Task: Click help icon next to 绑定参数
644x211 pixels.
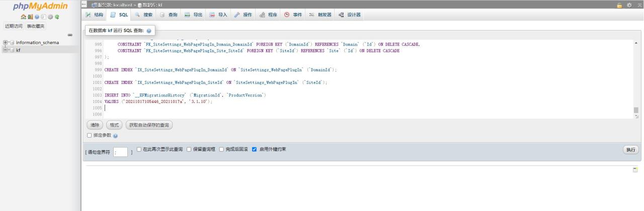Action: 116,136
